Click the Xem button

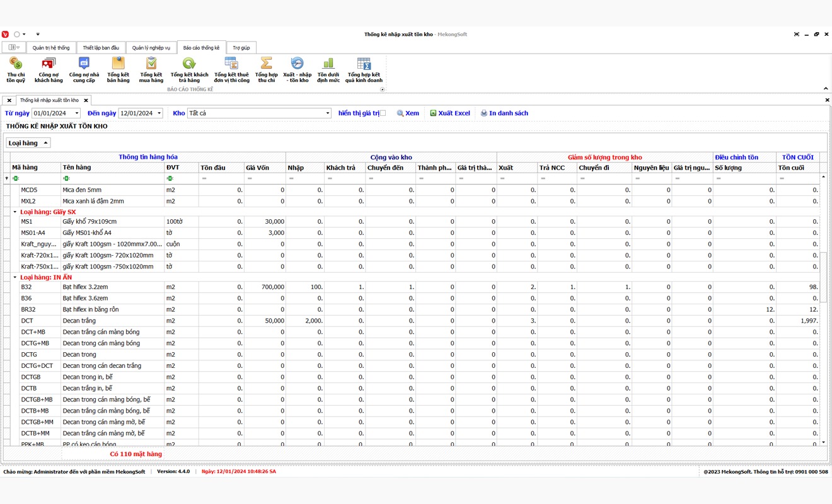[408, 113]
